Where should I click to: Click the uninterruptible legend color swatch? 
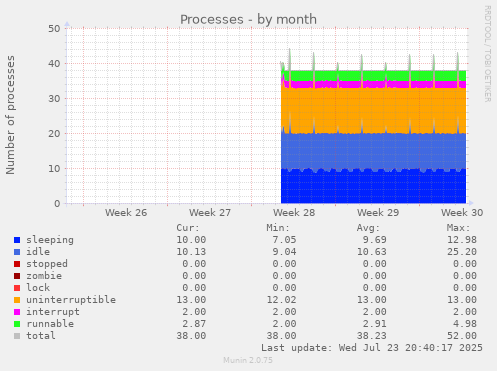[x=17, y=300]
